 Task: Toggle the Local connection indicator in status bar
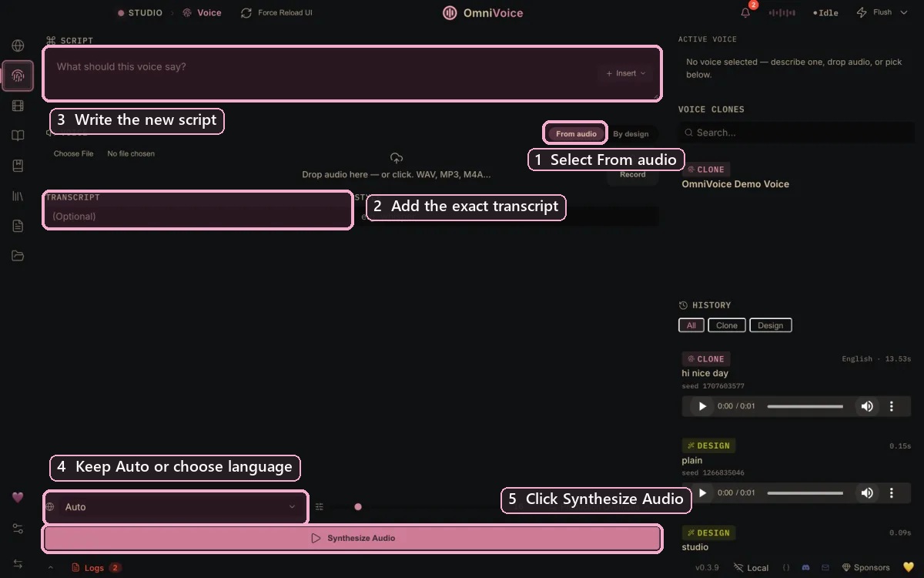click(752, 567)
